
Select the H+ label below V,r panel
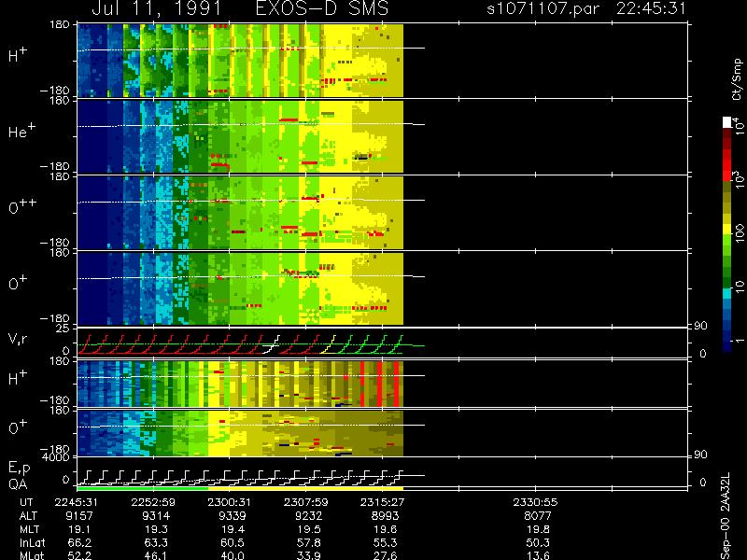click(18, 378)
